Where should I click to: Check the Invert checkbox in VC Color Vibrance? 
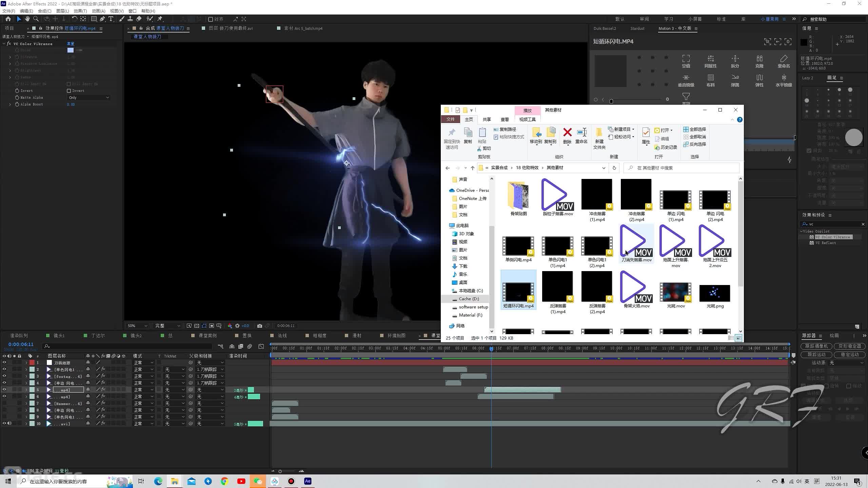click(x=69, y=91)
